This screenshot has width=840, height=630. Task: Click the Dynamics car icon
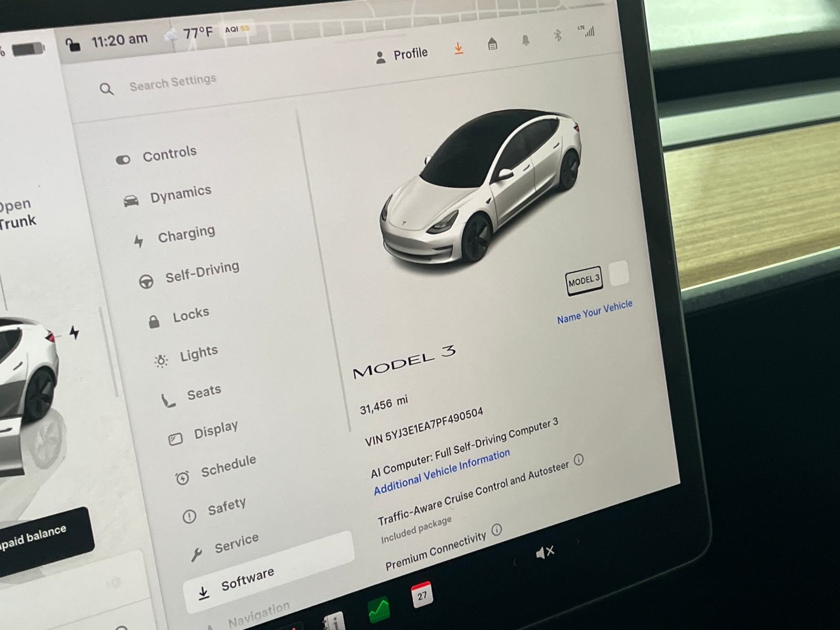[131, 201]
